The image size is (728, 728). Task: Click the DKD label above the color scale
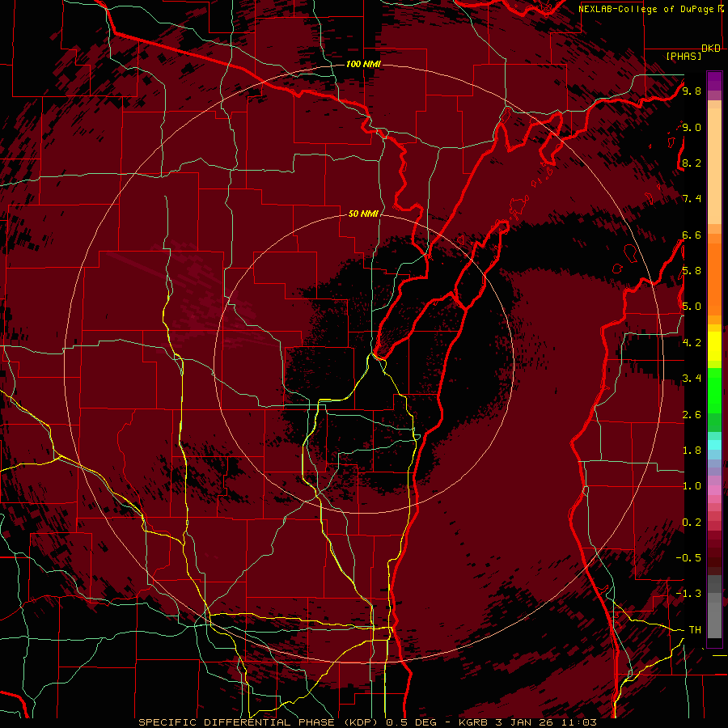711,48
